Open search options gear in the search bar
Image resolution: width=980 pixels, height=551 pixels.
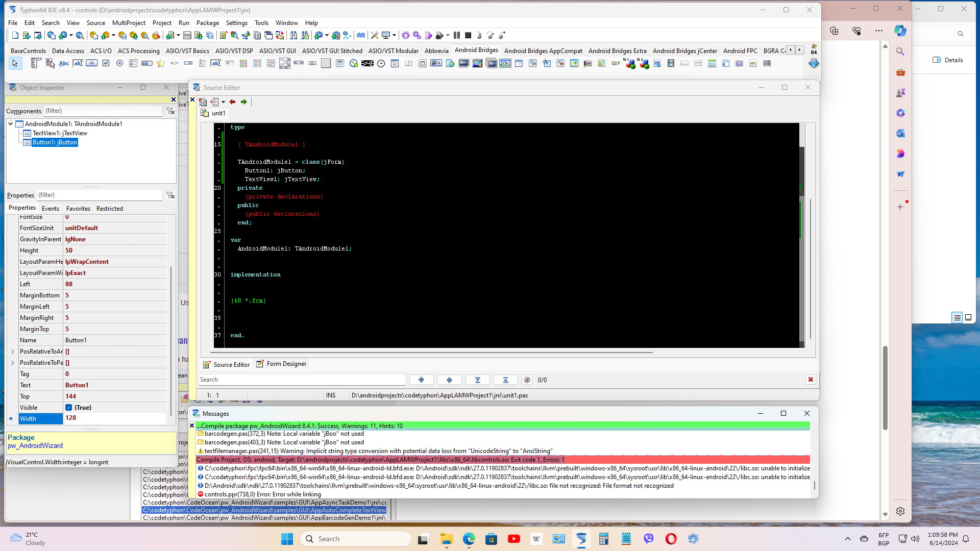click(x=527, y=380)
